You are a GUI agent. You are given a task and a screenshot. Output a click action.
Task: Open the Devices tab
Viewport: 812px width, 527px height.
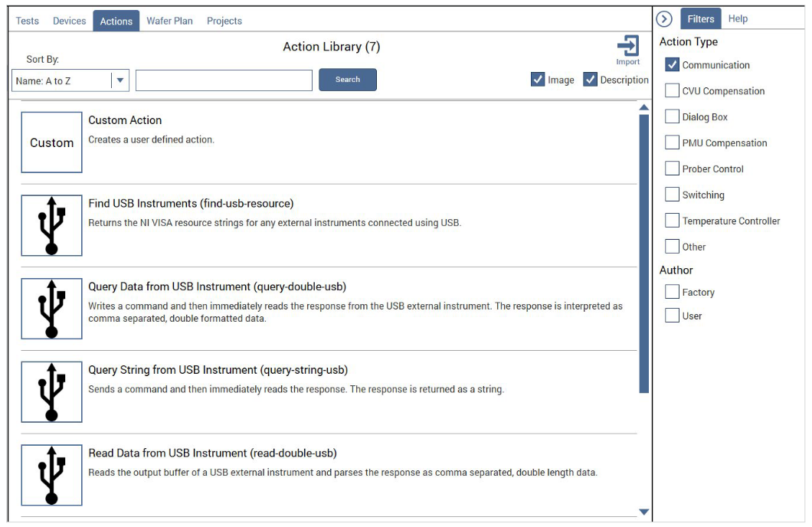tap(69, 21)
